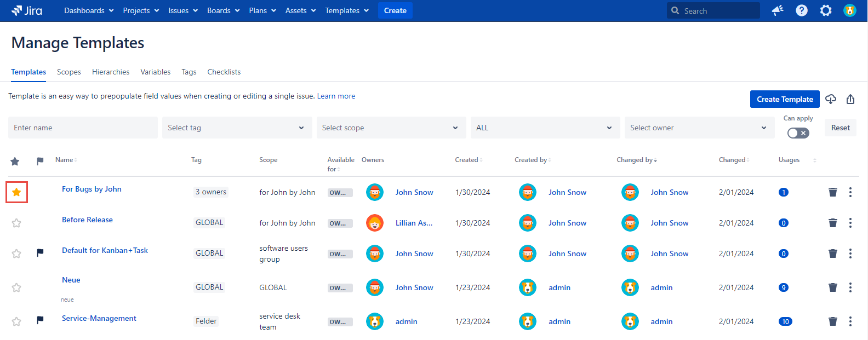Mark Neue template as favorite
Screen dimensions: 868x340
16,287
